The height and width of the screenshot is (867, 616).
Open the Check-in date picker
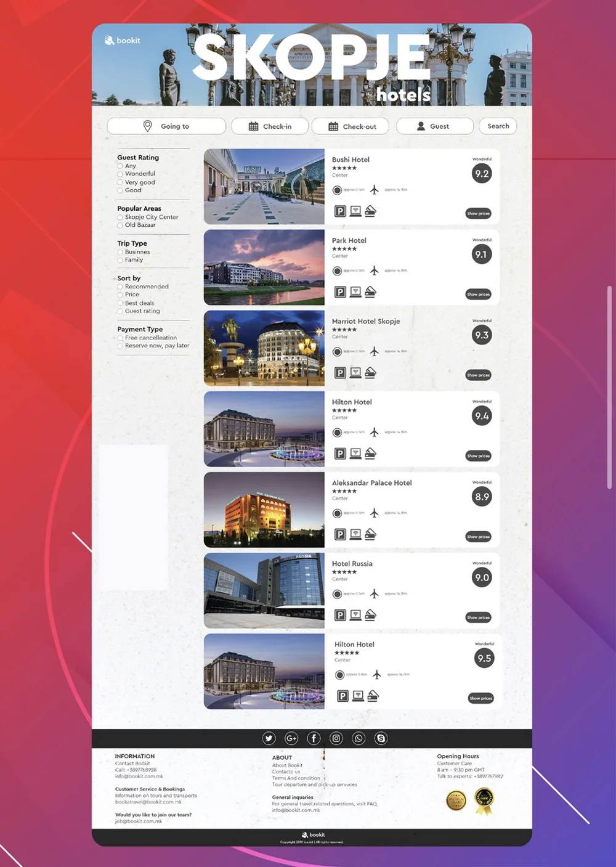[269, 126]
